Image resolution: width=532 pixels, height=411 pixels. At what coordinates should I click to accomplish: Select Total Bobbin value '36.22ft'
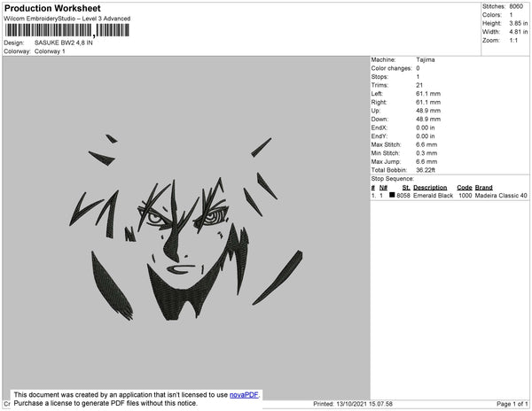coord(426,170)
